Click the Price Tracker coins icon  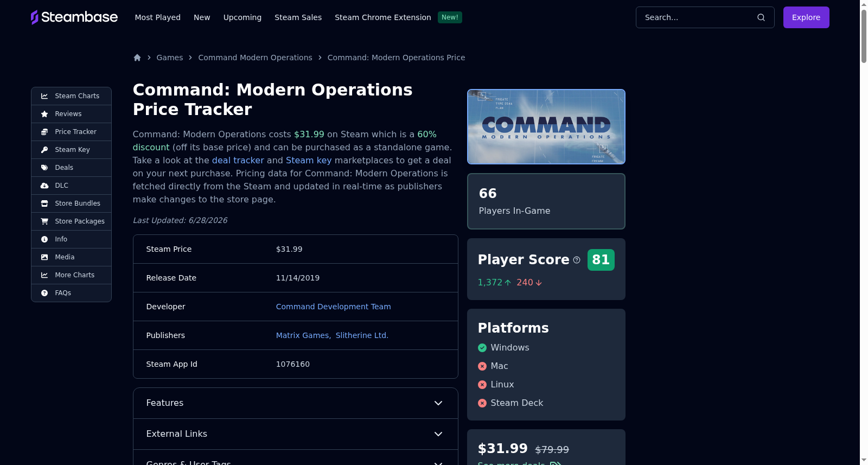tap(44, 132)
